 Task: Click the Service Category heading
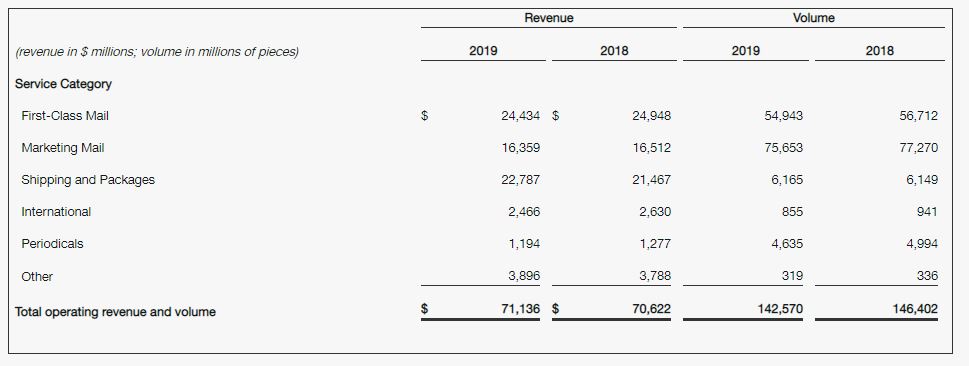click(x=63, y=83)
